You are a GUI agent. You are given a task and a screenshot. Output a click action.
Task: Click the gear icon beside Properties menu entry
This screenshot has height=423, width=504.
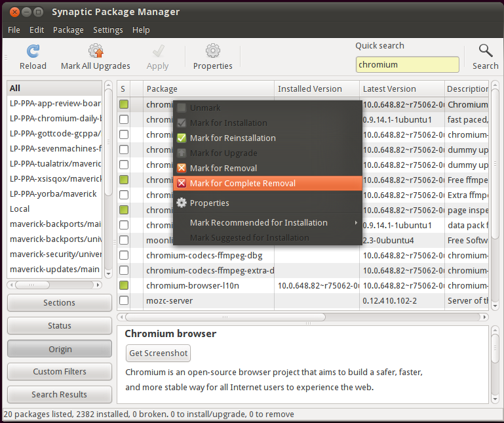click(182, 203)
